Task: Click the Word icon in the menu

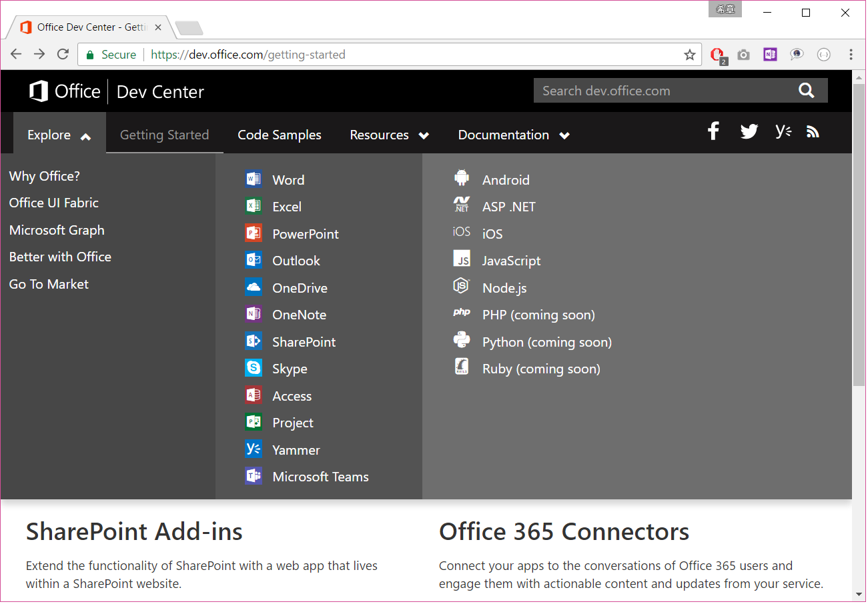Action: click(254, 179)
